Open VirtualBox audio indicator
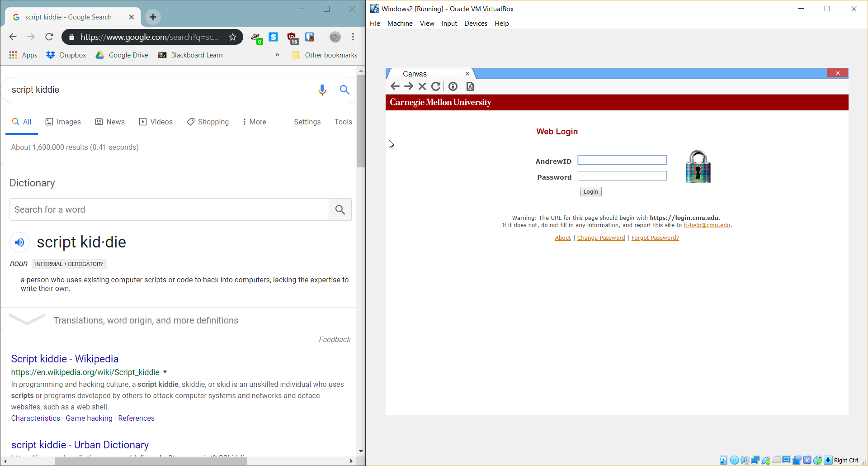This screenshot has width=868, height=466. [745, 460]
